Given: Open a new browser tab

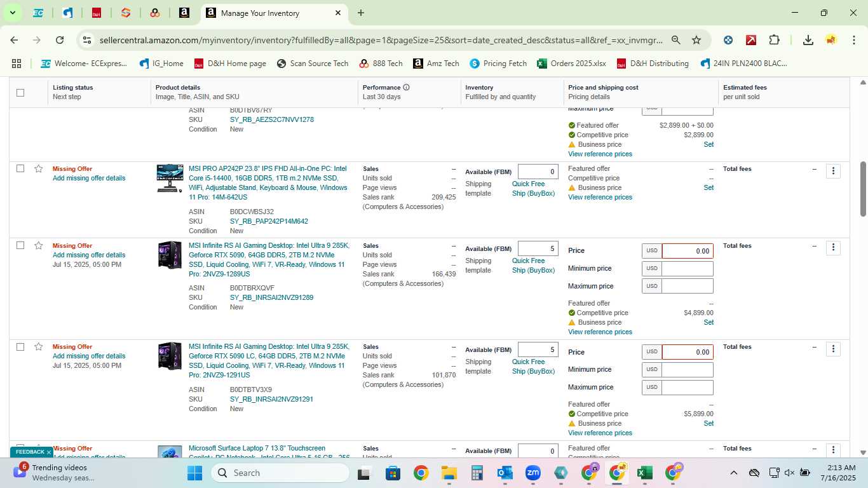Looking at the screenshot, I should click(x=361, y=13).
